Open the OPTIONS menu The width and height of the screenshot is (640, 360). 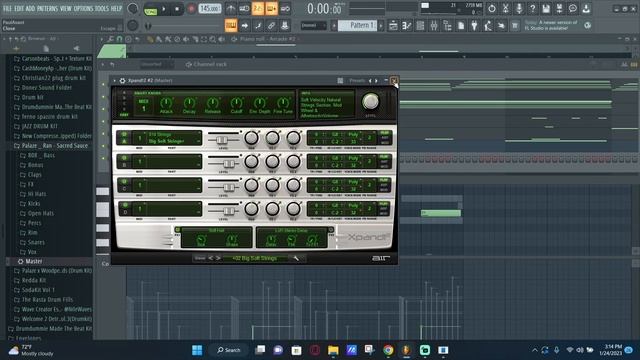point(83,8)
